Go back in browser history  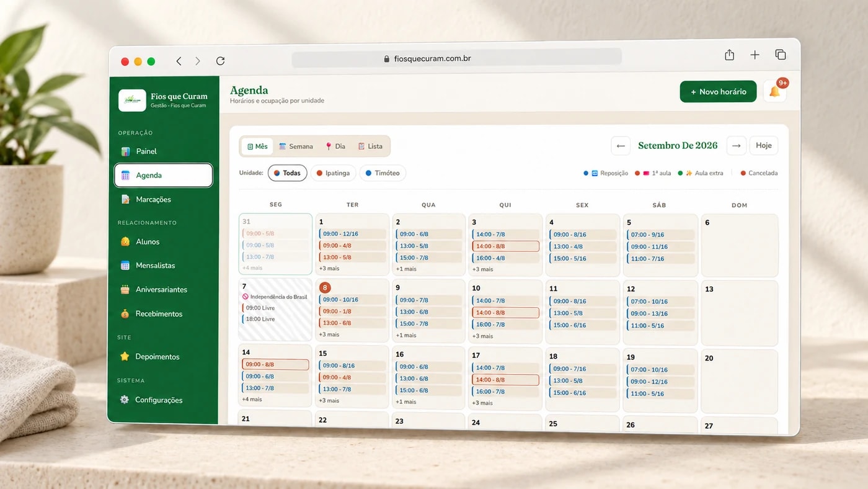179,61
